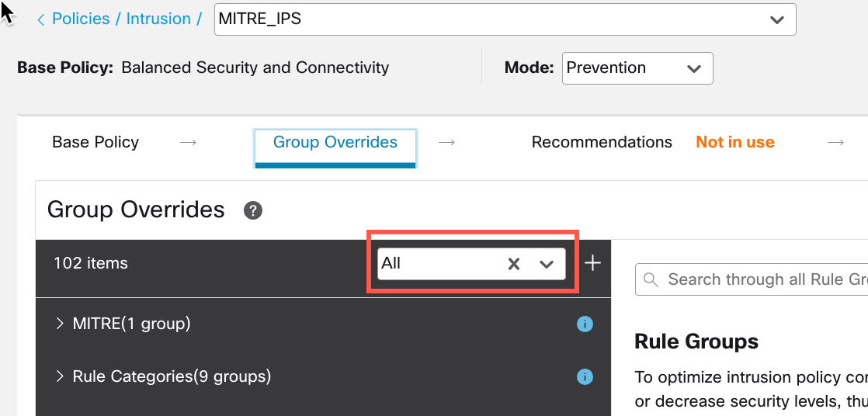Open the Intrusion breadcrumb link

158,19
